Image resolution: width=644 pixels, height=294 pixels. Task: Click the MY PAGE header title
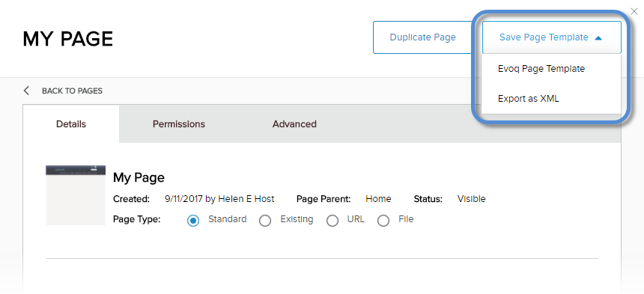pos(67,39)
